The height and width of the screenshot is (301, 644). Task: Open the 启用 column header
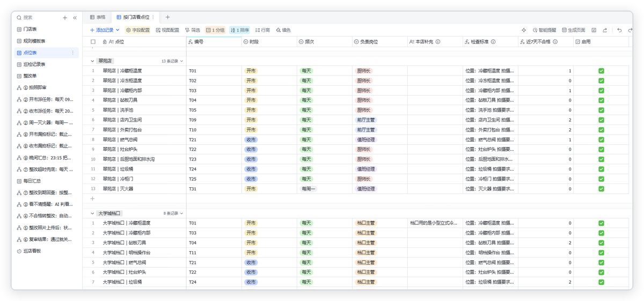(601, 41)
